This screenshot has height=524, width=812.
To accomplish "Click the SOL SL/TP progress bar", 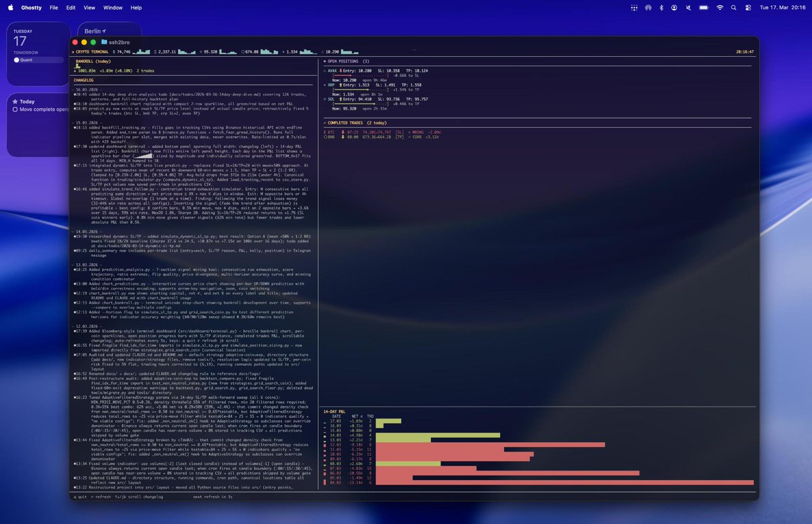I will pos(361,103).
